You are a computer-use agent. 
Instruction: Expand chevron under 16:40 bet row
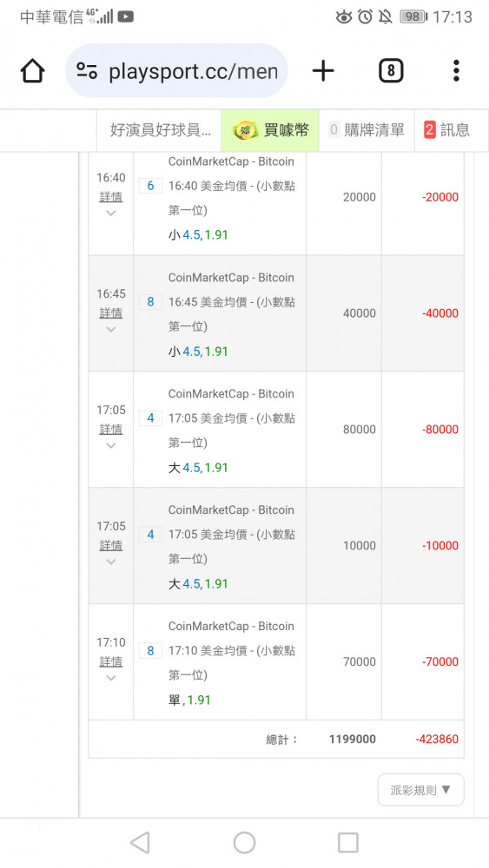(x=111, y=214)
